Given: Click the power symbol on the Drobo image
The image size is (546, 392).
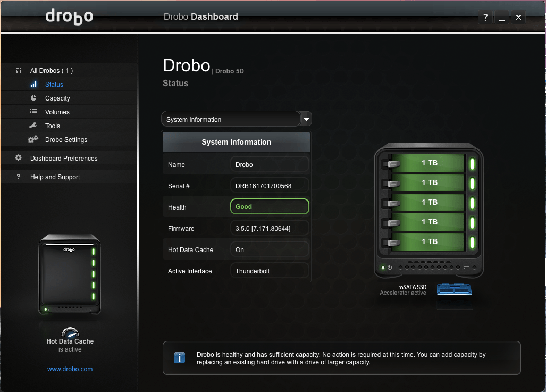Looking at the screenshot, I should point(391,268).
